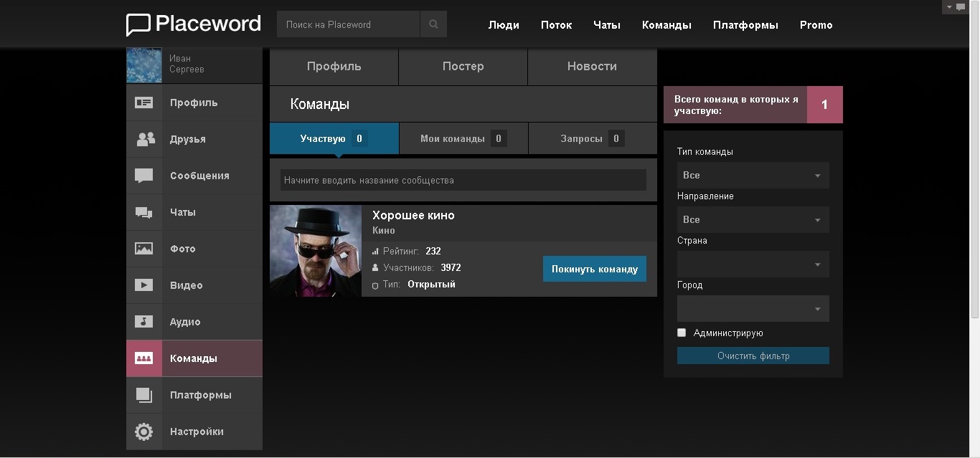Click the search magnifier icon
The height and width of the screenshot is (458, 980).
pyautogui.click(x=433, y=24)
